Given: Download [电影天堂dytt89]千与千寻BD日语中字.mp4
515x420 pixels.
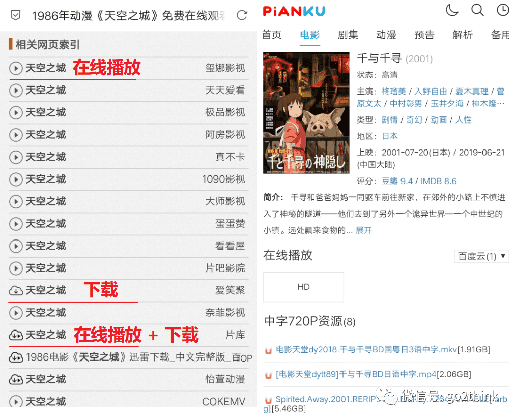Looking at the screenshot, I should (356, 374).
